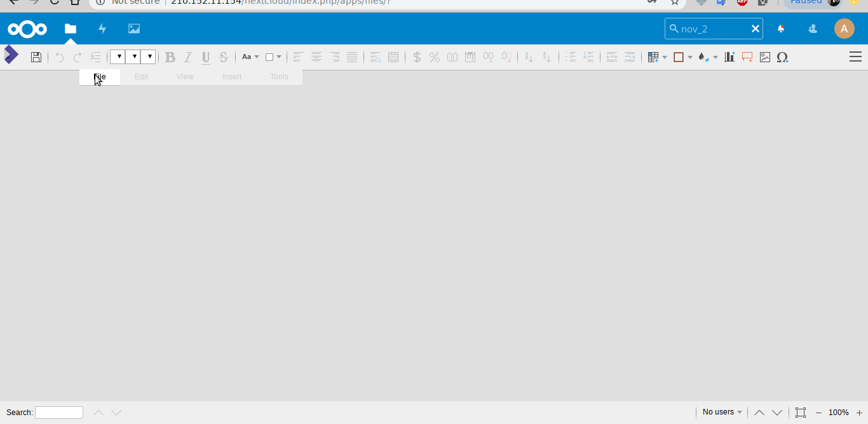Click the notifications bell icon

pos(781,29)
